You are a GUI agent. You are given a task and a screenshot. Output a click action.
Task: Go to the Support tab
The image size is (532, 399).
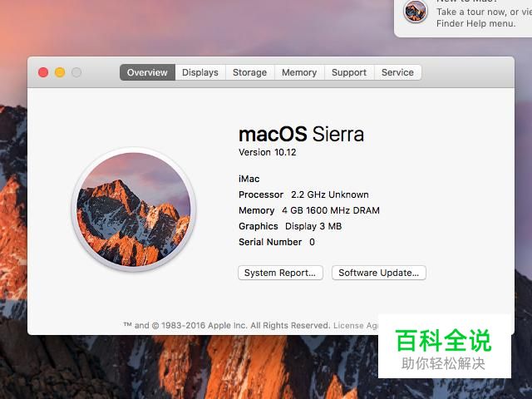tap(349, 72)
